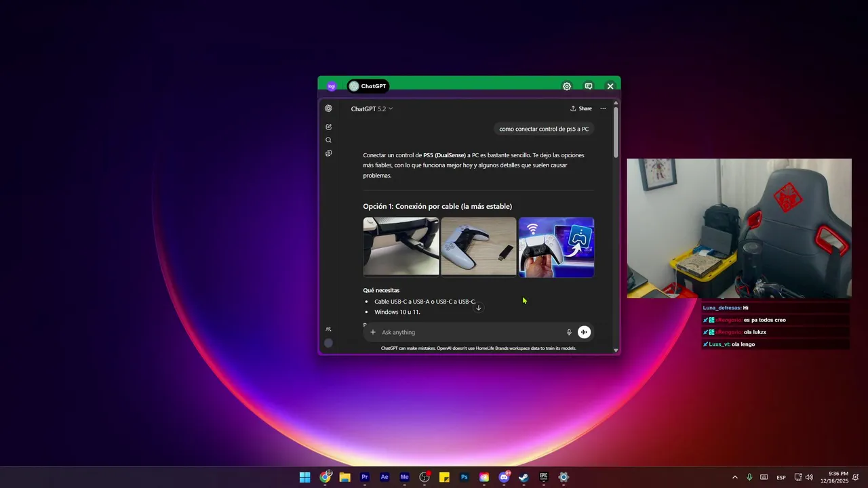Click the ChatGPT window vertical scrollbar
This screenshot has height=488, width=868.
click(616, 131)
